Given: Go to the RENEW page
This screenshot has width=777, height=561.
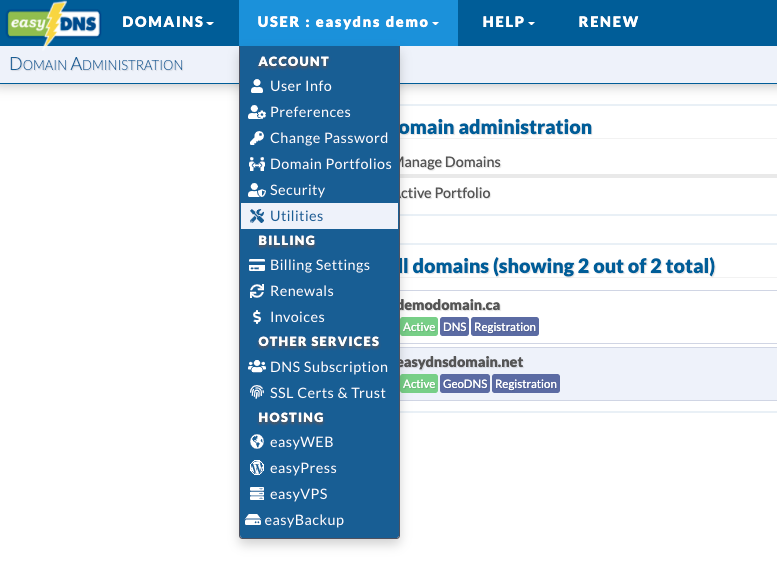Looking at the screenshot, I should 609,22.
